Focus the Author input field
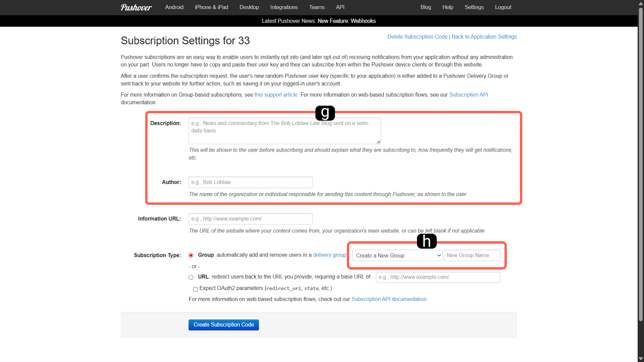The width and height of the screenshot is (644, 362). pos(250,182)
